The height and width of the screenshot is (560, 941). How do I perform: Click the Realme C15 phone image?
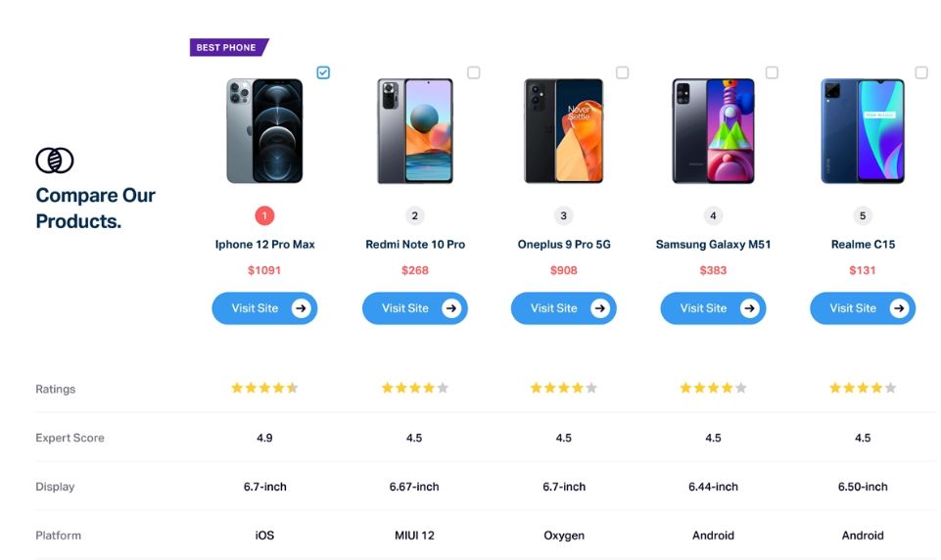pyautogui.click(x=862, y=131)
